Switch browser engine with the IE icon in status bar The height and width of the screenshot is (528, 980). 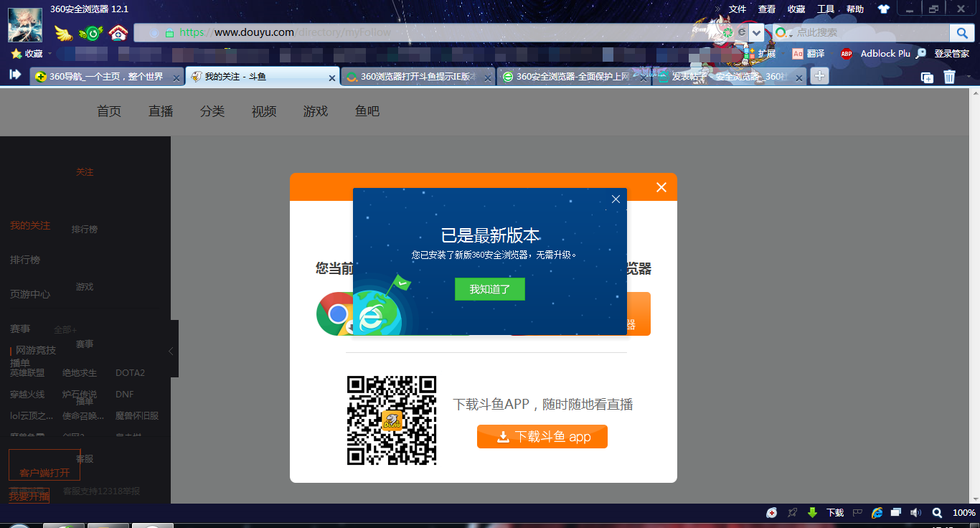tap(877, 513)
